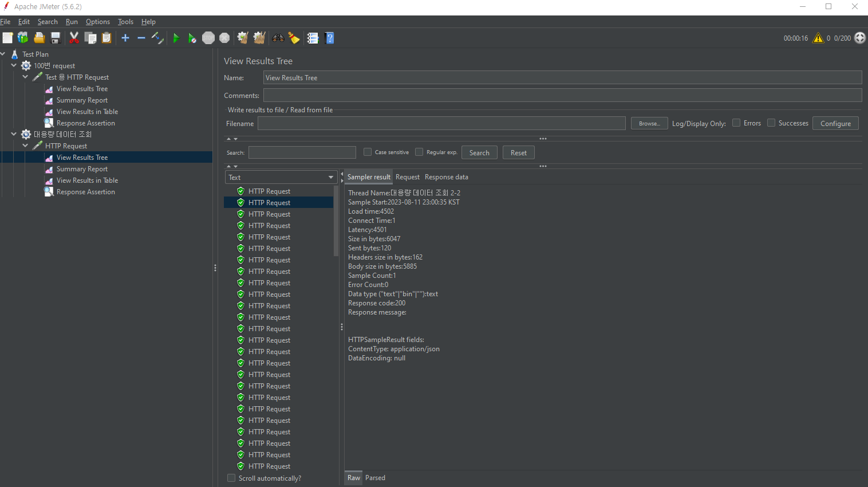868x487 pixels.
Task: Collapse the 100번 request node
Action: [x=14, y=65]
